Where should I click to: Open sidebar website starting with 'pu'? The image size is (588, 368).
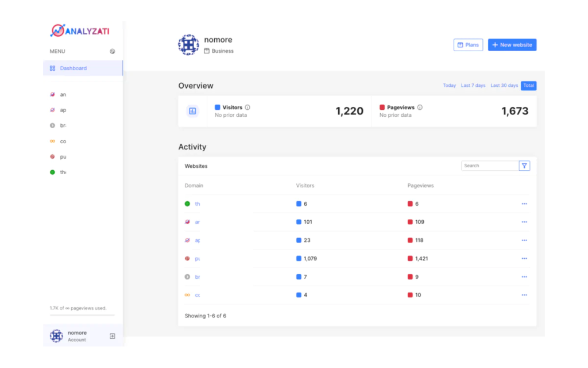58,156
